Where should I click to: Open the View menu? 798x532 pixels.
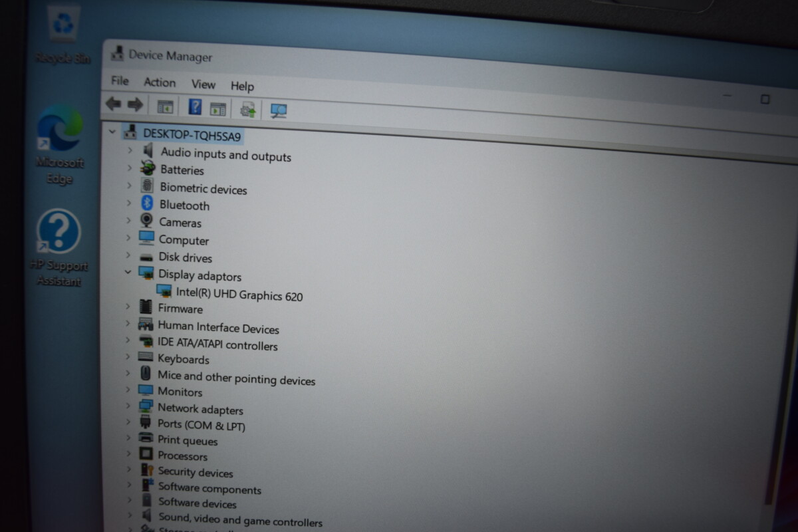pyautogui.click(x=203, y=84)
